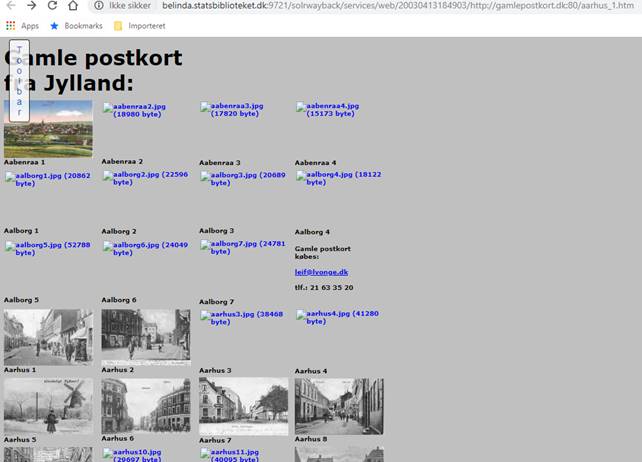This screenshot has width=642, height=462.
Task: Reload the page with the refresh icon
Action: pyautogui.click(x=53, y=6)
